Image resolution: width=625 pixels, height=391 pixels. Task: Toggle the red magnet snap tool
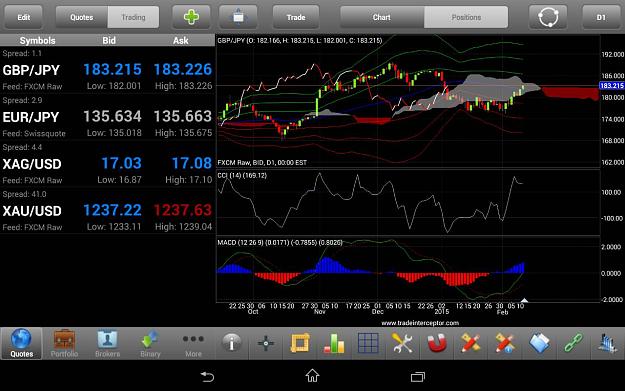coord(436,343)
